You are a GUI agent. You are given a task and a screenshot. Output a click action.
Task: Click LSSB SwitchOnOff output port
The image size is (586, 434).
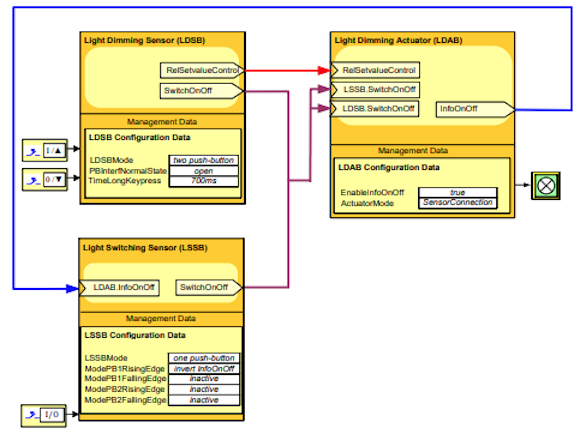(209, 287)
